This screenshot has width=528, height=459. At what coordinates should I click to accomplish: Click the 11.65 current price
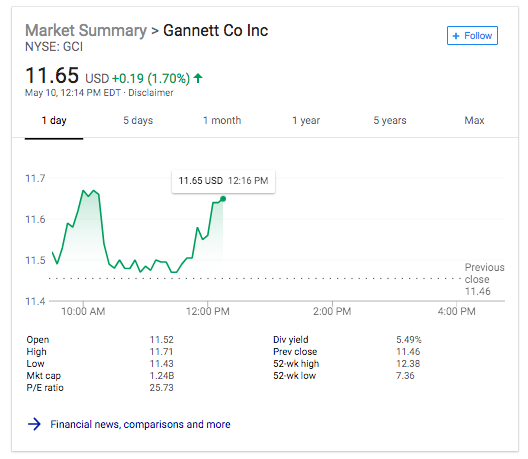[52, 75]
